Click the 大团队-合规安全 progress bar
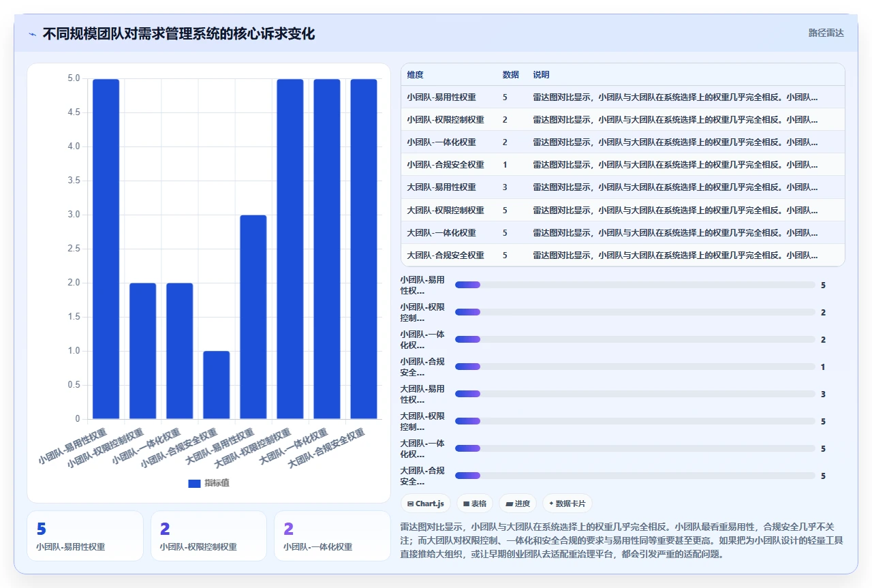This screenshot has height=588, width=872. (x=635, y=476)
